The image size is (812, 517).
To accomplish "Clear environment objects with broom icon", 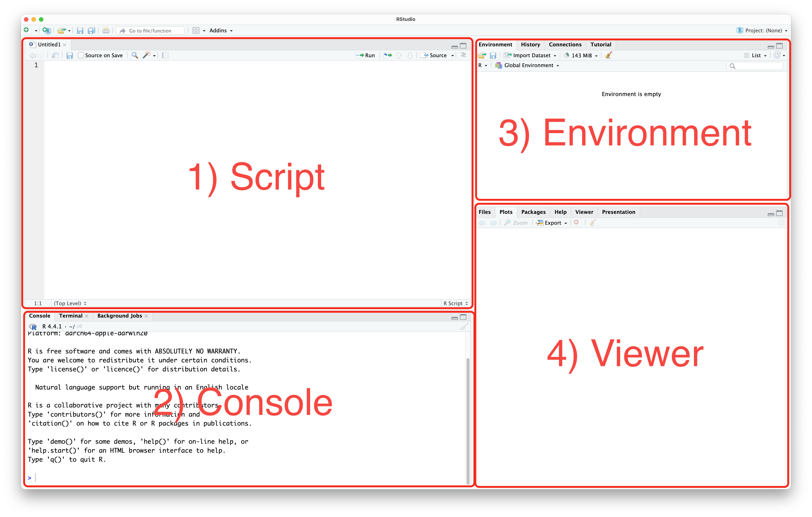I will click(x=608, y=55).
